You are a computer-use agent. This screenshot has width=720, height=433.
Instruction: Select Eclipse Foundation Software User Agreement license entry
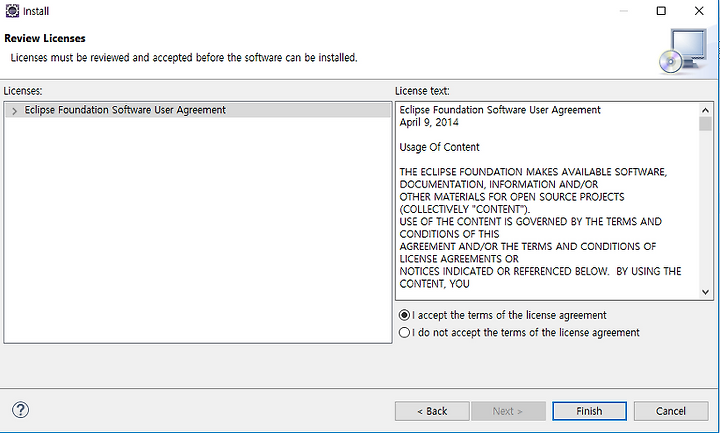125,110
